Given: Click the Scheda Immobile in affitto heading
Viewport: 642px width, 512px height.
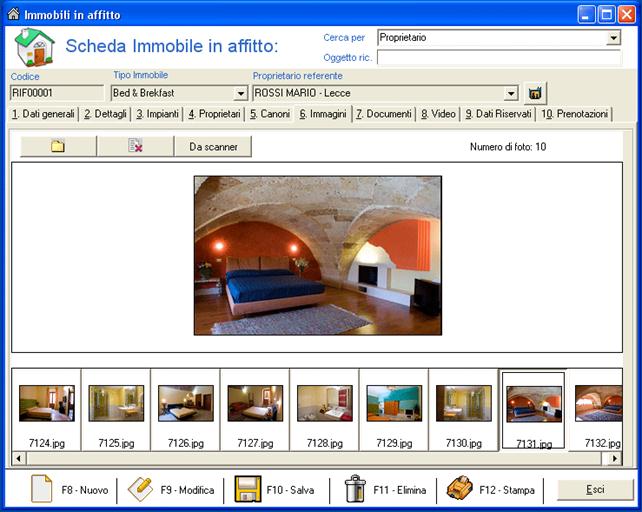Looking at the screenshot, I should tap(172, 46).
